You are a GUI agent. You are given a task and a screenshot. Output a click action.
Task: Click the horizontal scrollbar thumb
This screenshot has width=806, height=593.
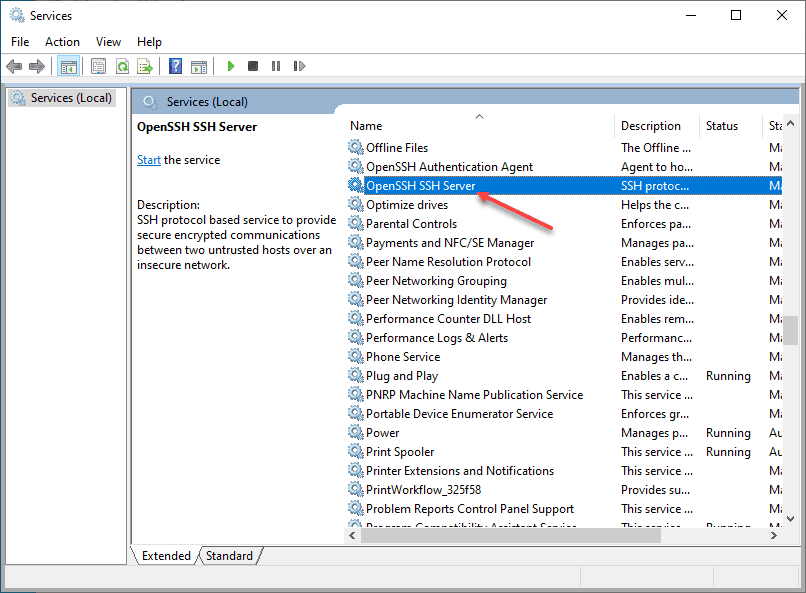click(511, 535)
